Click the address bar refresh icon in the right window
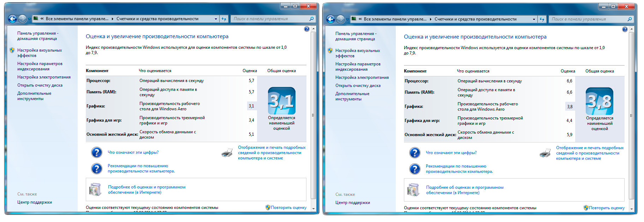This screenshot has width=644, height=222. 542,19
